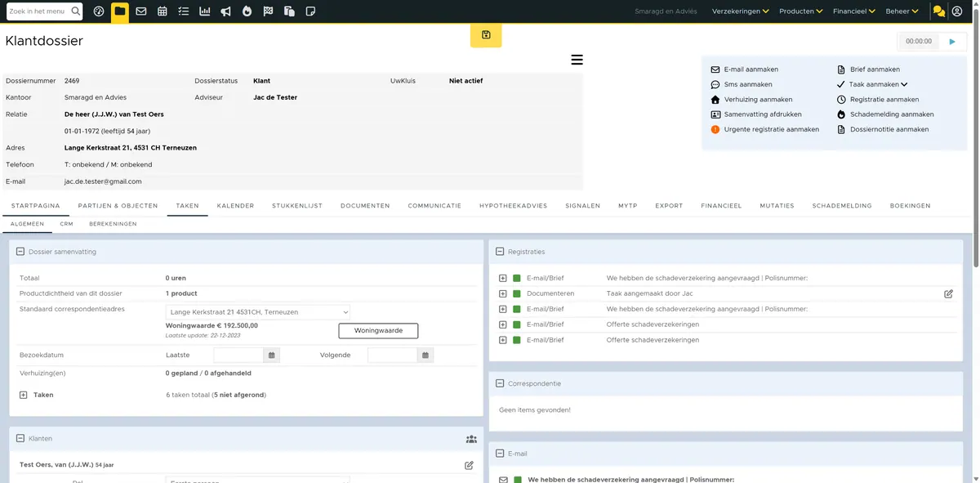Image resolution: width=980 pixels, height=483 pixels.
Task: Collapse the Correspondentie panel
Action: (x=499, y=383)
